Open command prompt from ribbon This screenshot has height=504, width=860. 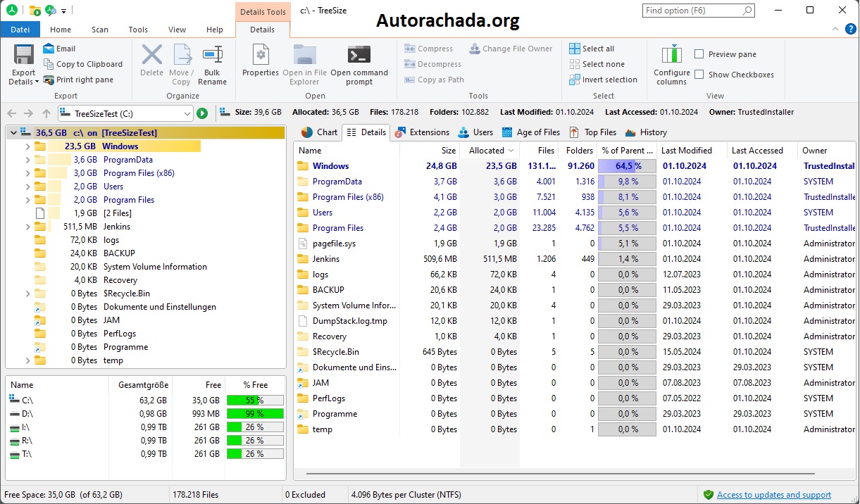coord(359,55)
